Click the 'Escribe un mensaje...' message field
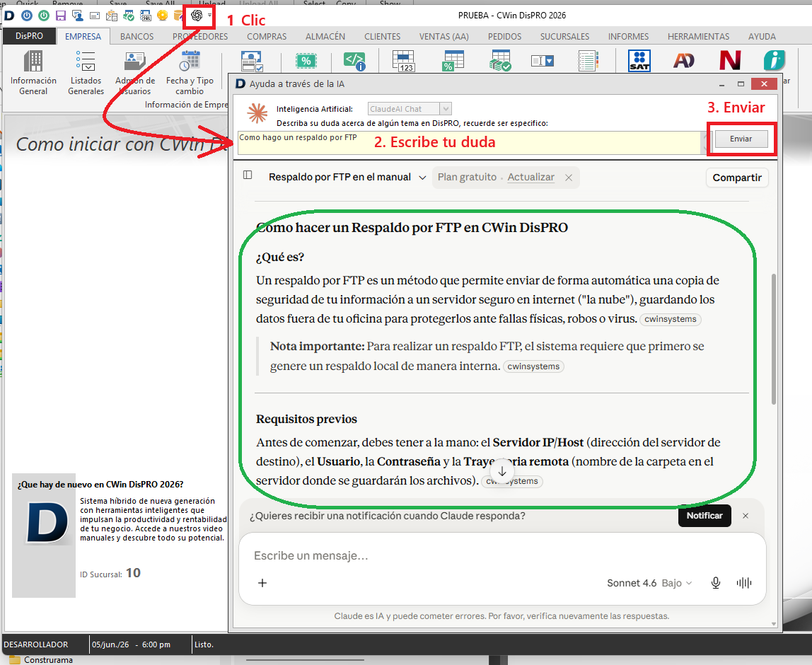The height and width of the screenshot is (665, 812). click(501, 556)
